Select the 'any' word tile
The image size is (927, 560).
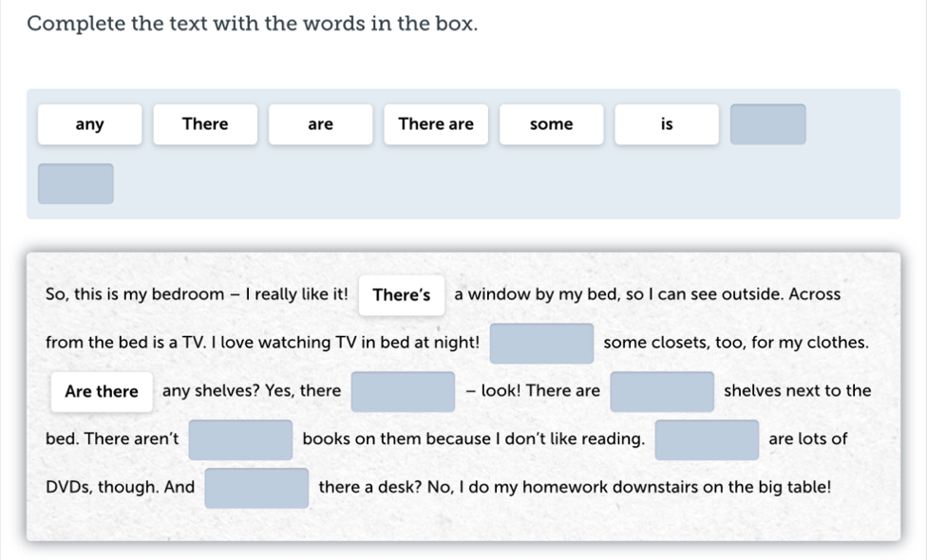pyautogui.click(x=90, y=124)
